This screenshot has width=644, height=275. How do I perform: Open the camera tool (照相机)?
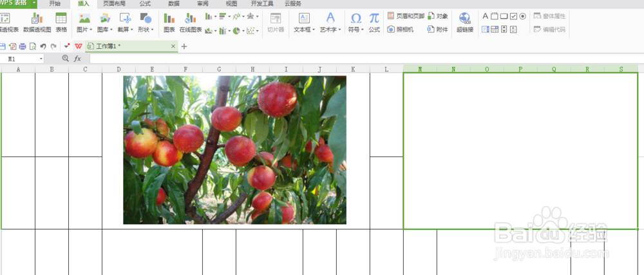tap(401, 30)
